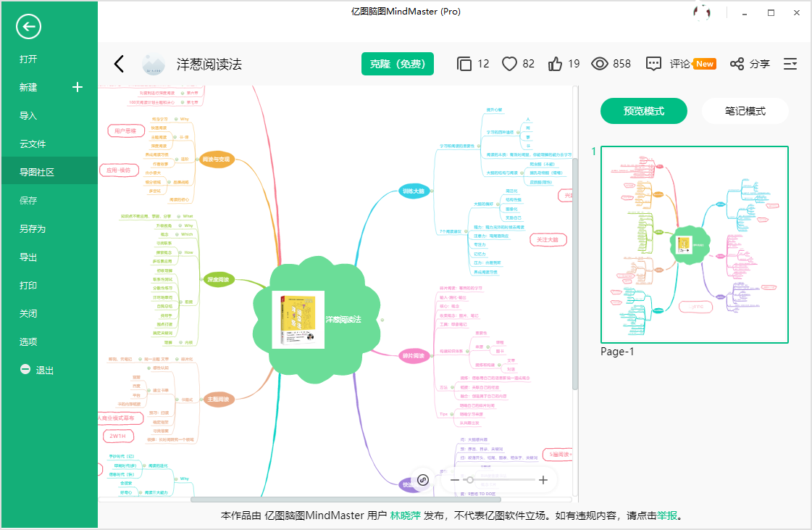Click the user profile avatar in title bar

(x=702, y=12)
